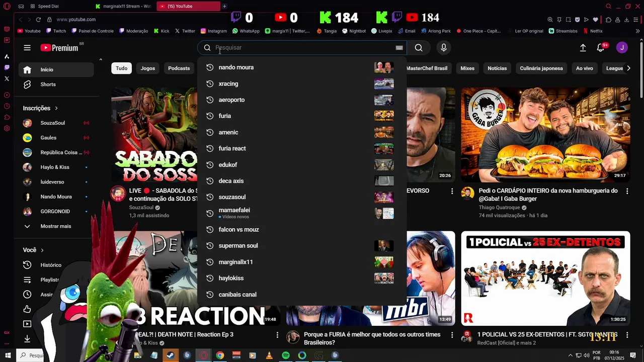644x362 pixels.
Task: Open Google Chrome from the taskbar
Action: (x=220, y=355)
